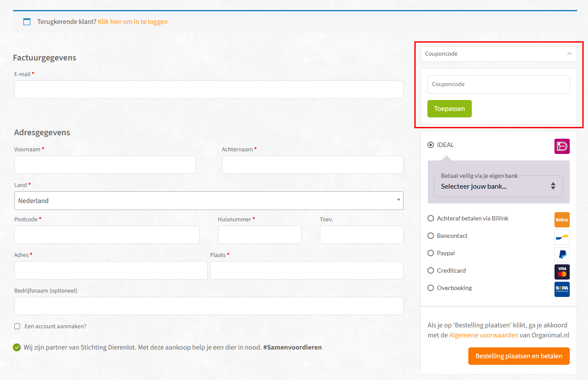The width and height of the screenshot is (588, 380).
Task: Click the SEPA bank transfer icon
Action: point(562,289)
